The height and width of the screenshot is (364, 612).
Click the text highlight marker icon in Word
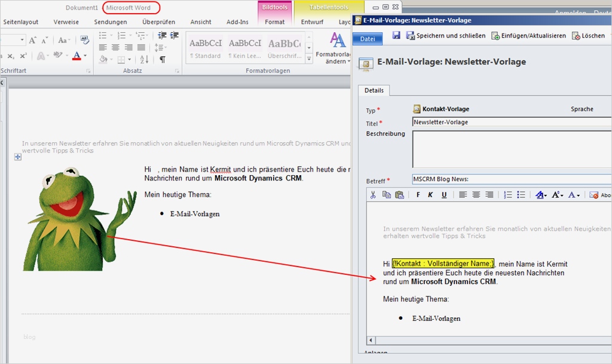tap(58, 55)
